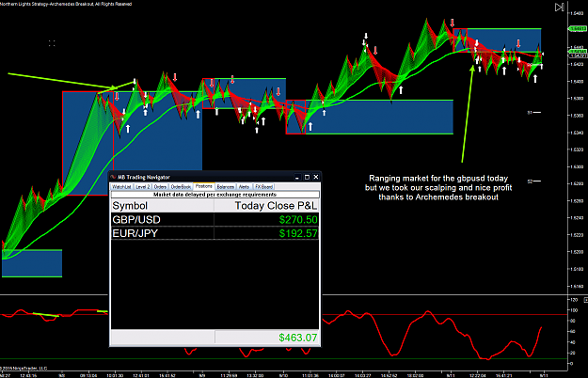This screenshot has height=378, width=588.
Task: Maximize the MB Trading Navigator window
Action: 307,177
